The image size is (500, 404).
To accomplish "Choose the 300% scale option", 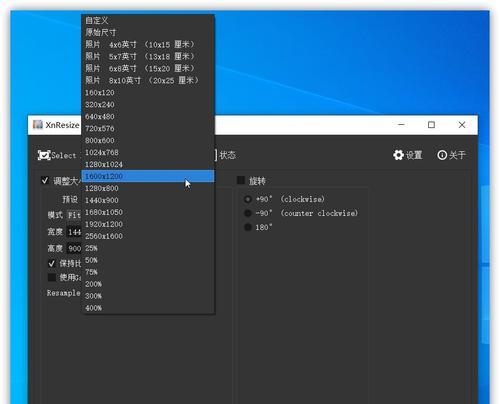I will pyautogui.click(x=148, y=296).
